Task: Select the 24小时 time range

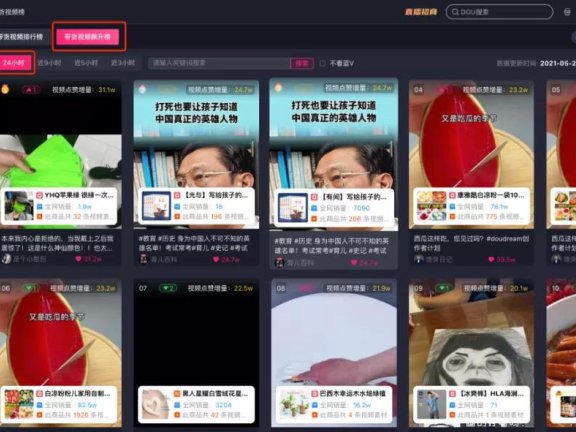Action: (x=14, y=63)
